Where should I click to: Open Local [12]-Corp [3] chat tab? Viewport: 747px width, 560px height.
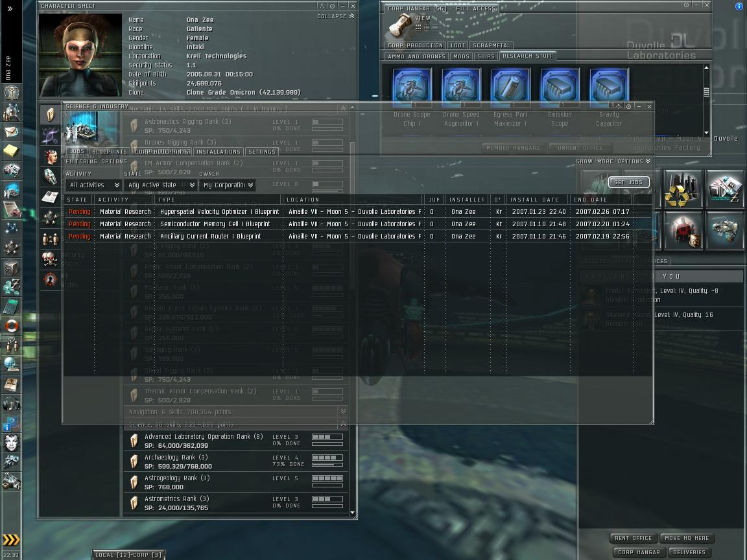(128, 554)
